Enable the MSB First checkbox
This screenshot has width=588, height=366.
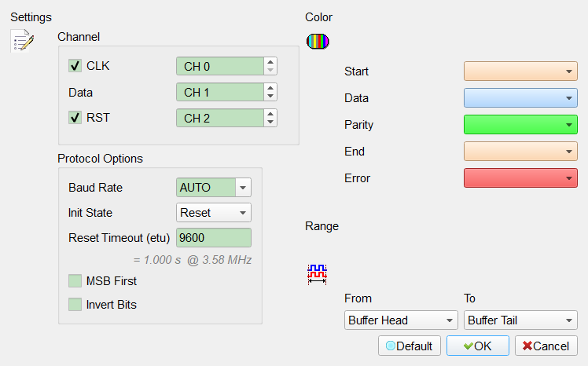75,280
